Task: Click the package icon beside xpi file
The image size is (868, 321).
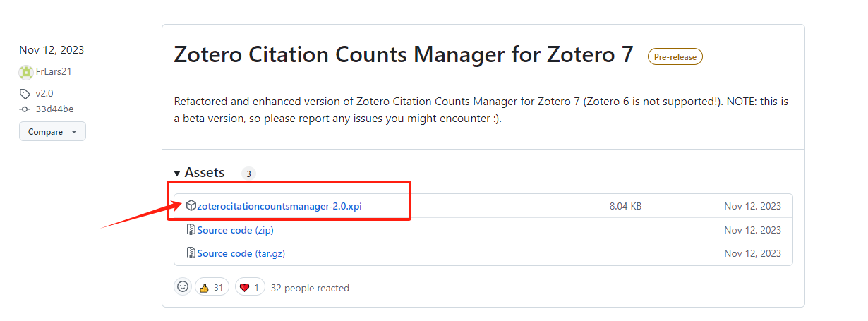Action: 191,206
